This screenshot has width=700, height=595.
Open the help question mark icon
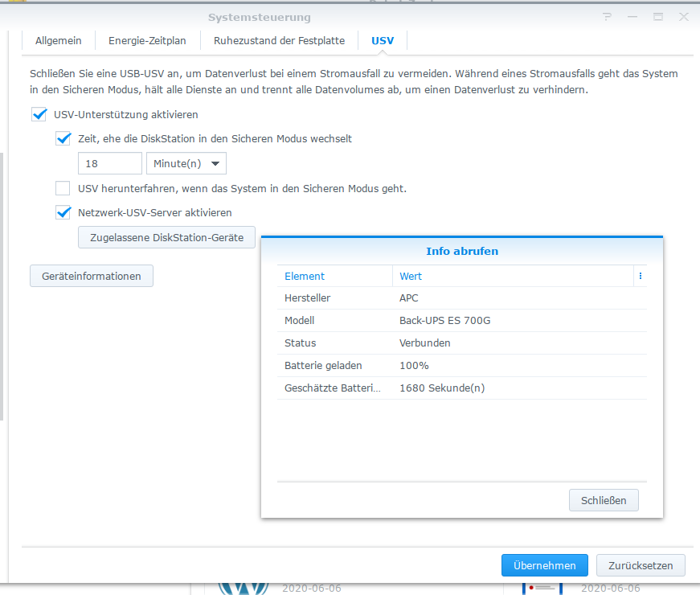pyautogui.click(x=607, y=17)
